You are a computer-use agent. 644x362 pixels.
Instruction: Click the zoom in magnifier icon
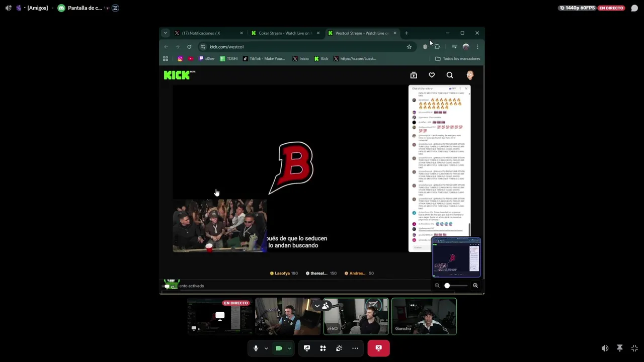pos(475,286)
